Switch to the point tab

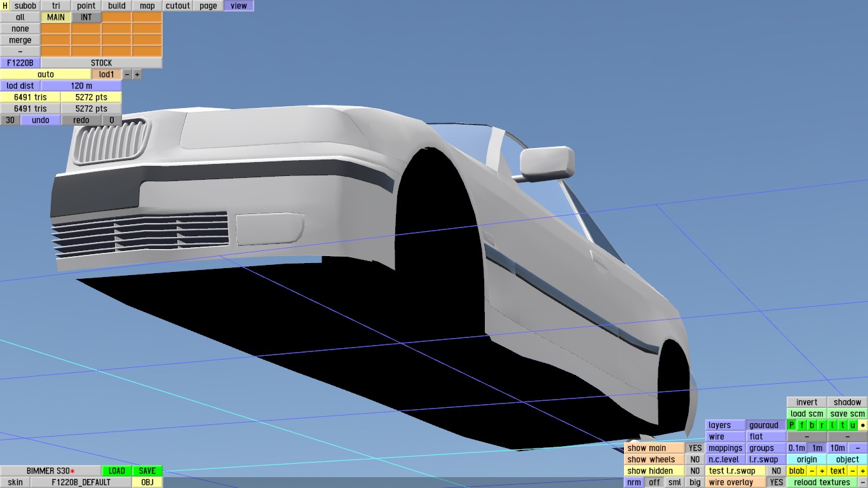click(86, 6)
